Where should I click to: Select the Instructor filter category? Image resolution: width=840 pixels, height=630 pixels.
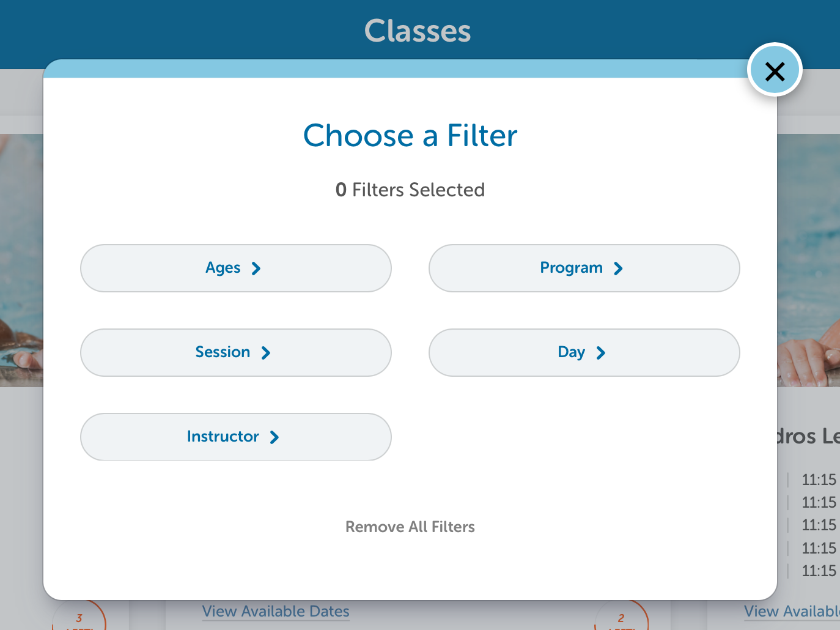click(236, 437)
